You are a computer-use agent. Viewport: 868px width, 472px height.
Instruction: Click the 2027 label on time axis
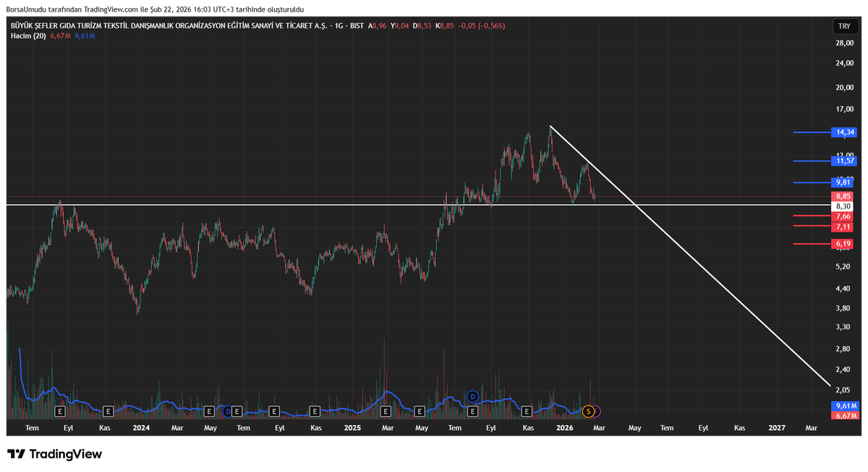[x=777, y=428]
